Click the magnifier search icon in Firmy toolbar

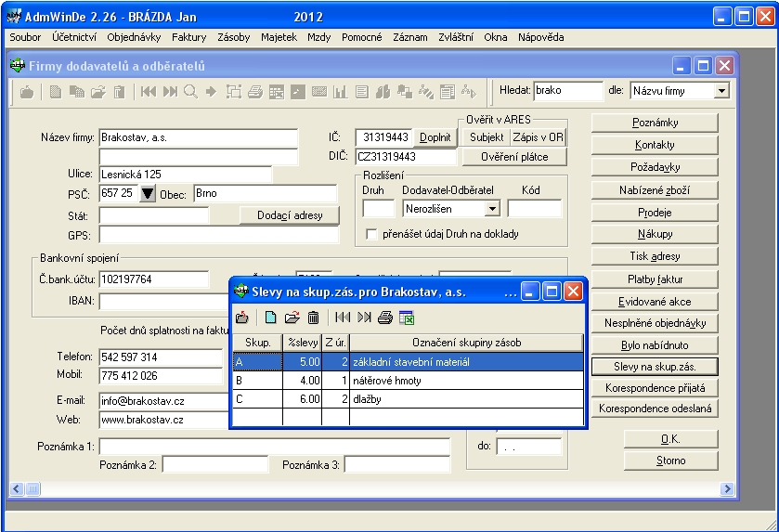(x=190, y=92)
